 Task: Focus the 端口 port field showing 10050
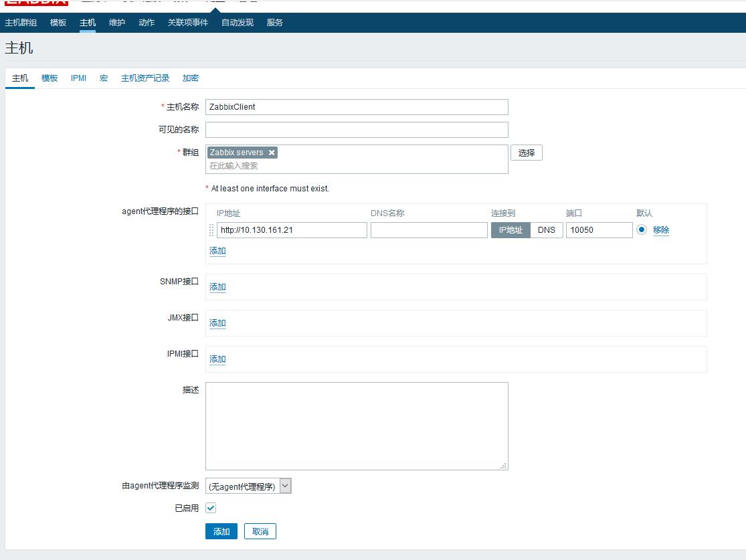tap(599, 230)
